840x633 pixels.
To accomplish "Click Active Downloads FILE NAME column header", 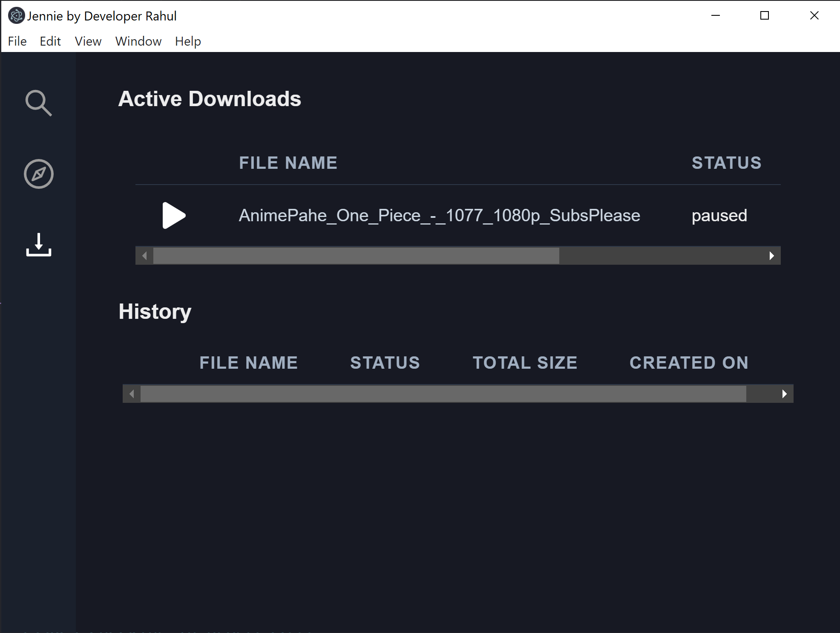I will (x=288, y=163).
